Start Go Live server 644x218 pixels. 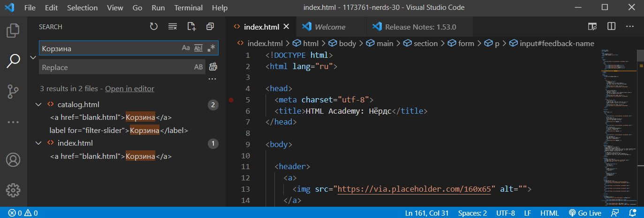tap(585, 213)
